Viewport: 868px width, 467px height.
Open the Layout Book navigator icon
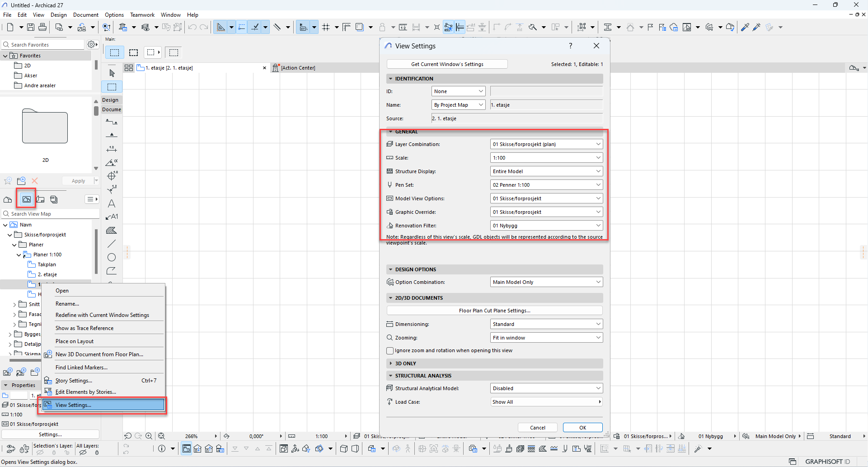point(40,199)
